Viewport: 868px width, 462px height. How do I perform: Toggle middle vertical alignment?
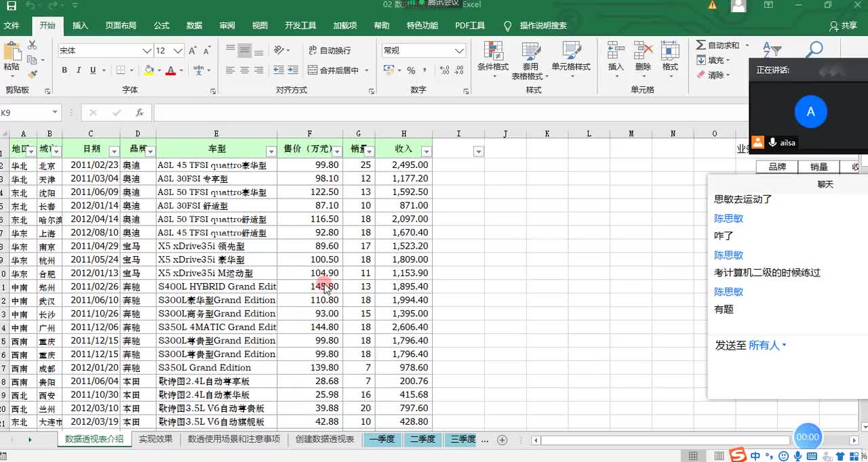[x=244, y=50]
